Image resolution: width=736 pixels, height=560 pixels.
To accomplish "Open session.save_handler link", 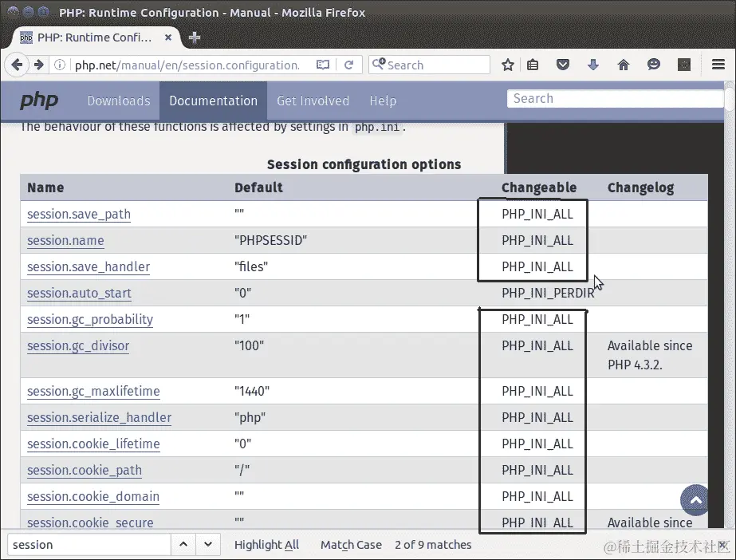I will coord(89,266).
